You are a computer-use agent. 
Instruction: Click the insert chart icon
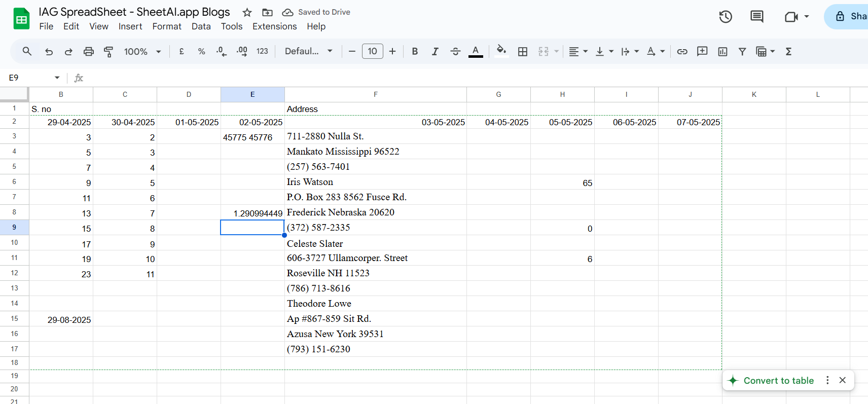(x=722, y=51)
